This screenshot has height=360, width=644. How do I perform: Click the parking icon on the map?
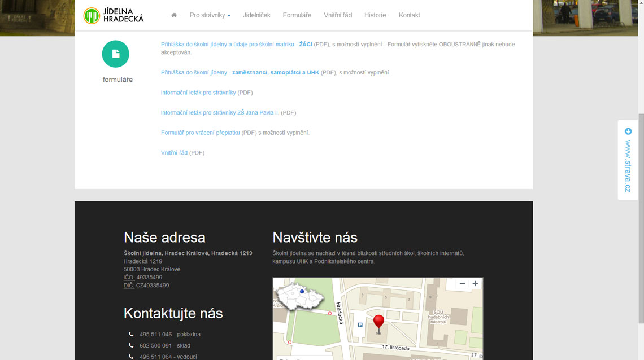(x=360, y=324)
